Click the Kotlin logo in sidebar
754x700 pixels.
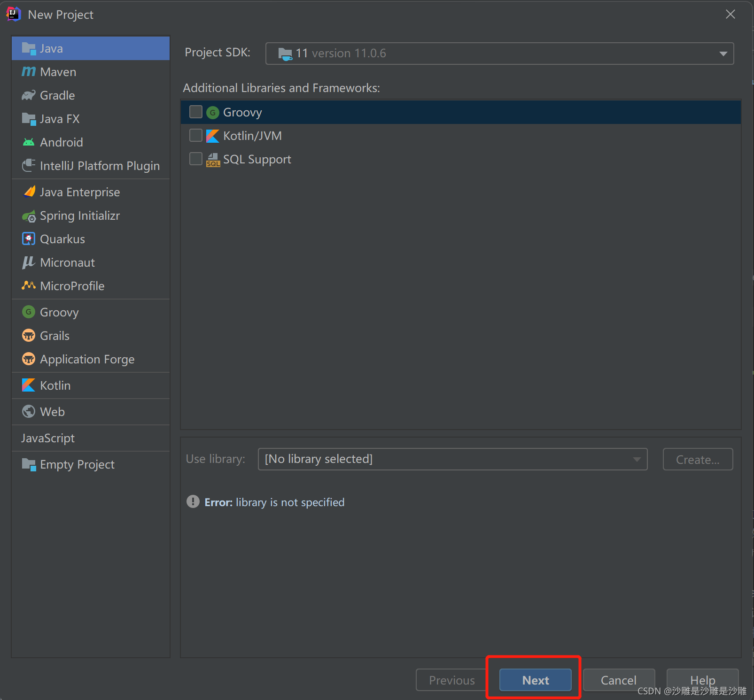(29, 385)
